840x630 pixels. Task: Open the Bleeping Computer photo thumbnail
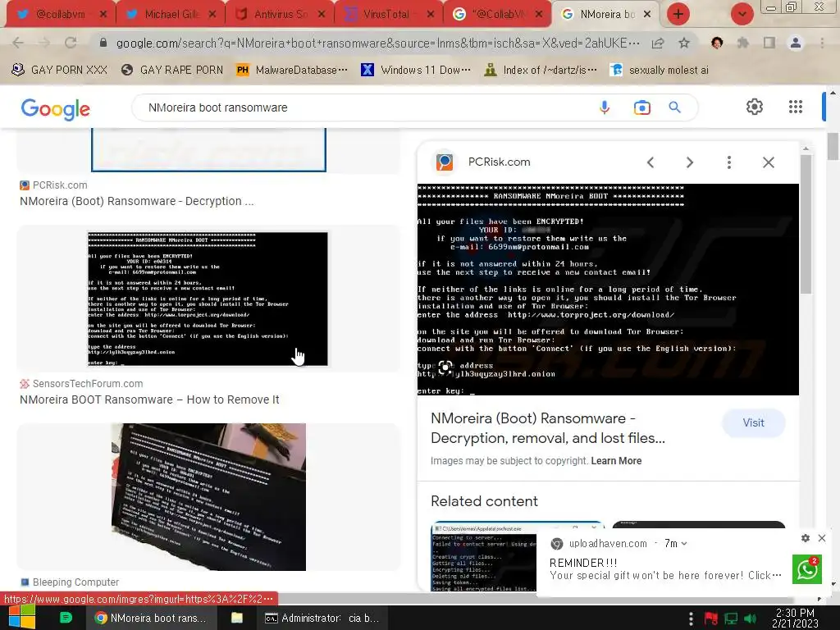tap(208, 496)
